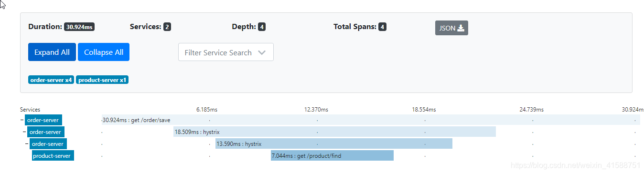Select the product-server x1 service badge
The width and height of the screenshot is (644, 174).
102,80
